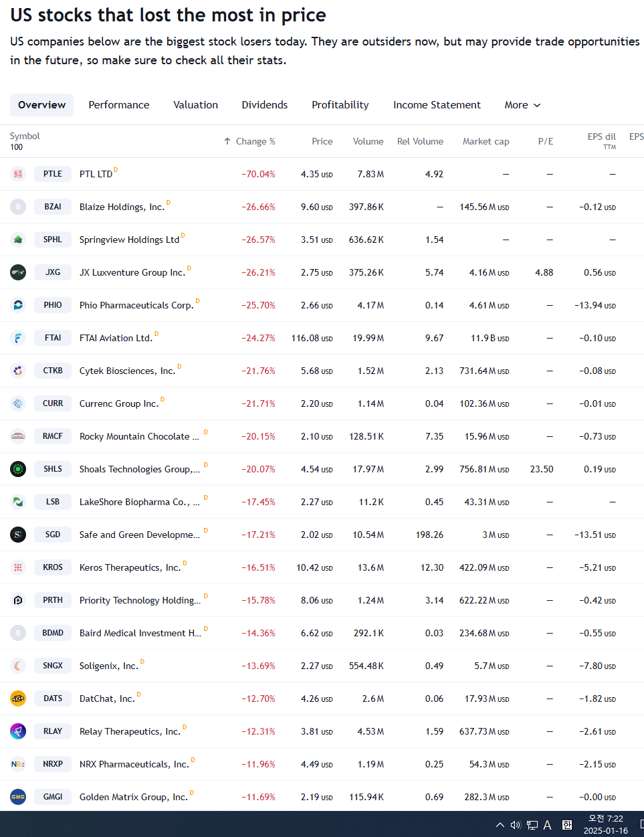Open the Dividends tab
Image resolution: width=644 pixels, height=837 pixels.
[265, 105]
